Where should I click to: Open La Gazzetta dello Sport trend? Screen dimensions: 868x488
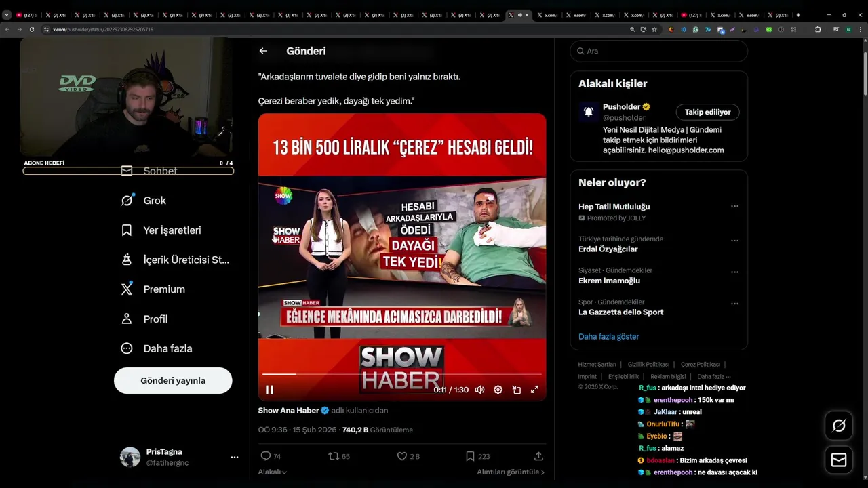coord(620,312)
